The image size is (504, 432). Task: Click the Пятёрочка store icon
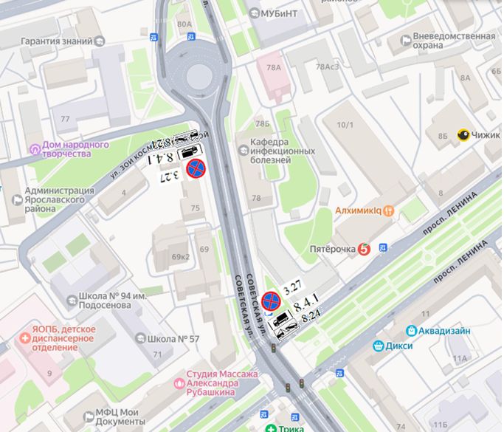pos(364,250)
